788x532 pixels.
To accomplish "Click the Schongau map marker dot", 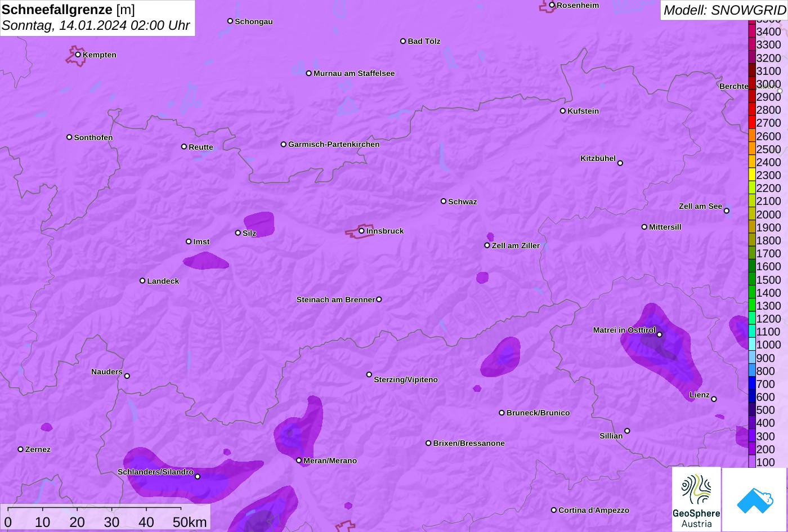I will (x=230, y=21).
